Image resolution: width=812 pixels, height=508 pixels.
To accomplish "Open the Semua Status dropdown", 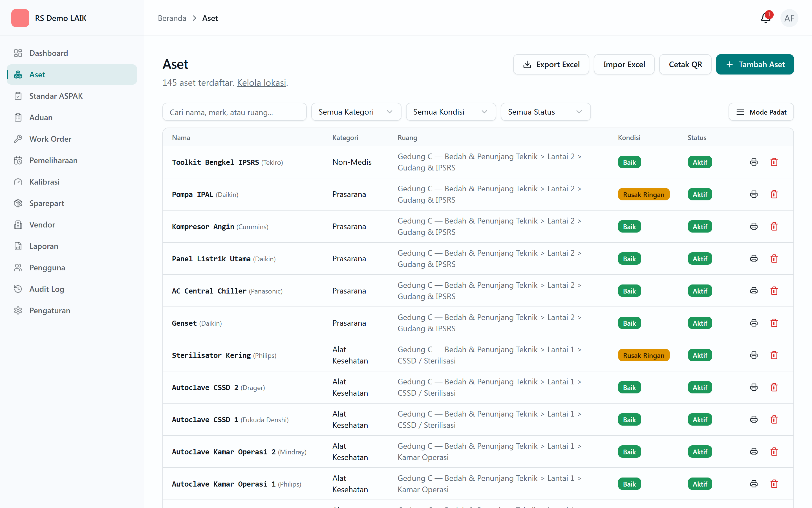I will (545, 112).
